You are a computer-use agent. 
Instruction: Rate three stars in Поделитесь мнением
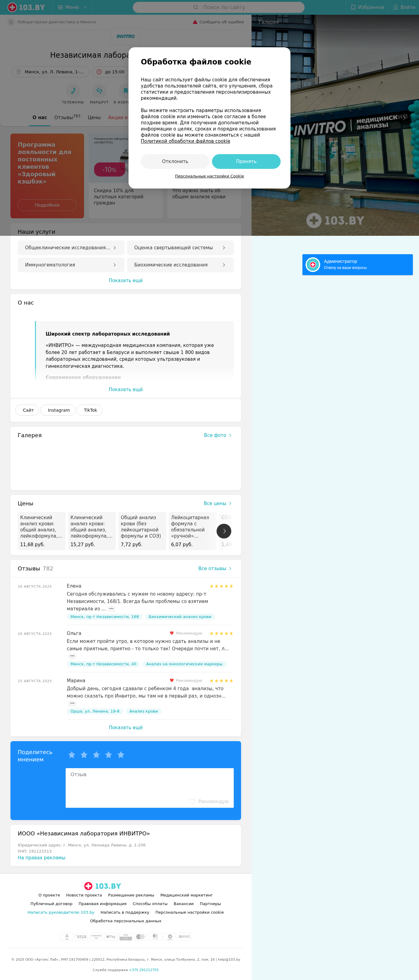[96, 755]
